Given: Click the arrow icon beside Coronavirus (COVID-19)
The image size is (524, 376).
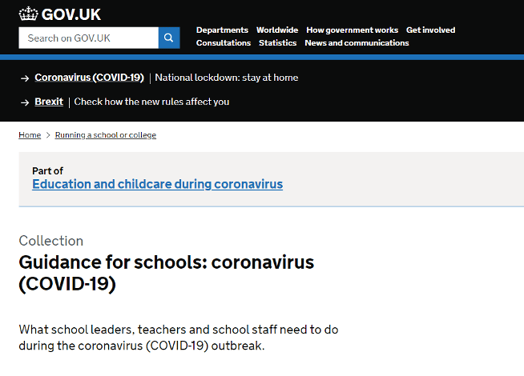Looking at the screenshot, I should 25,79.
